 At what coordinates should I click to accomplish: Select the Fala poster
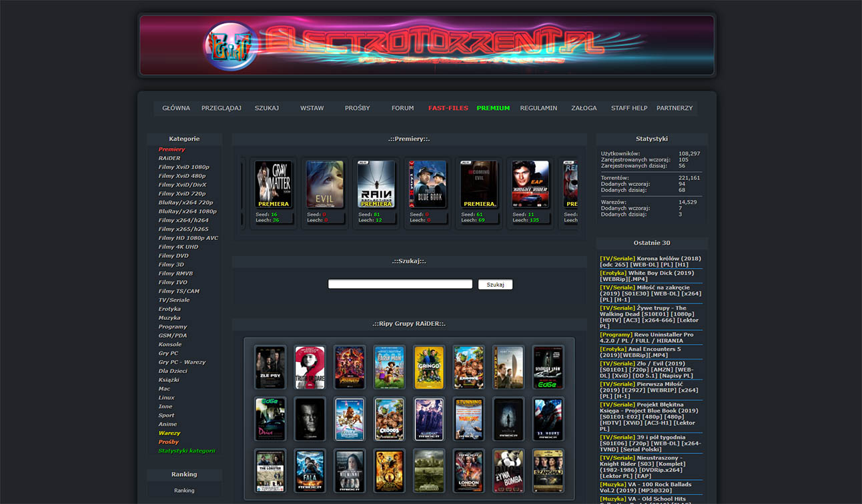(310, 471)
